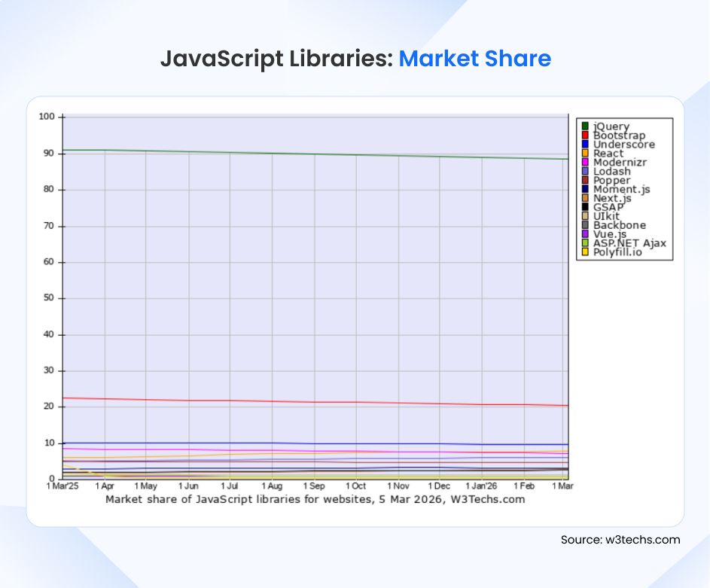Click the Modernizr magenta legend marker
Viewport: 710px width, 588px height.
[x=584, y=163]
